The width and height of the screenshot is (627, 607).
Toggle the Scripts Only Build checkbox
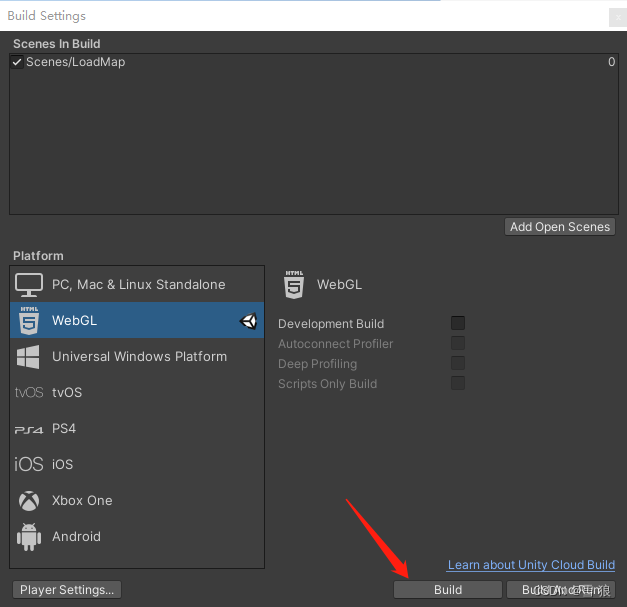(458, 383)
